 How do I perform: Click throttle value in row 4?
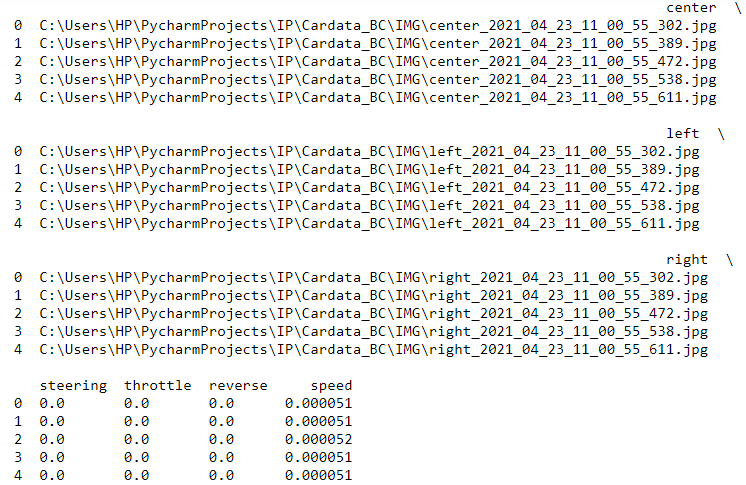click(137, 475)
